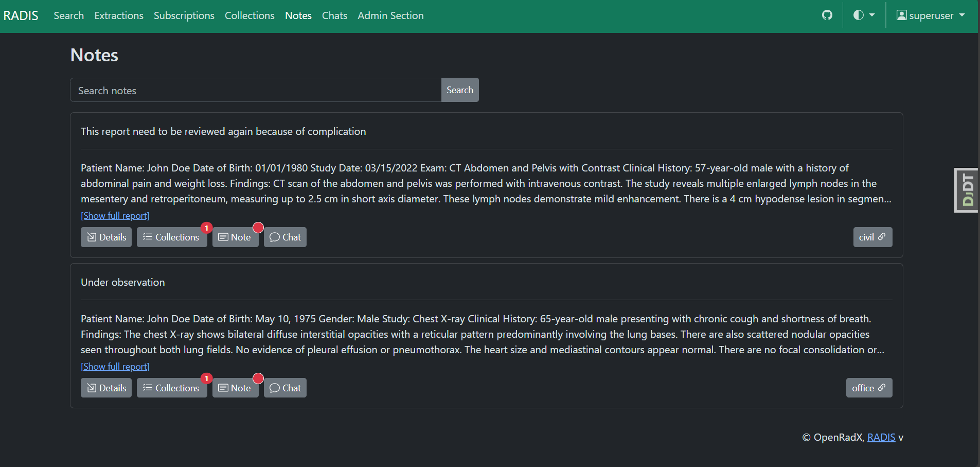Viewport: 980px width, 467px height.
Task: Toggle the dark/light theme icon
Action: (858, 15)
